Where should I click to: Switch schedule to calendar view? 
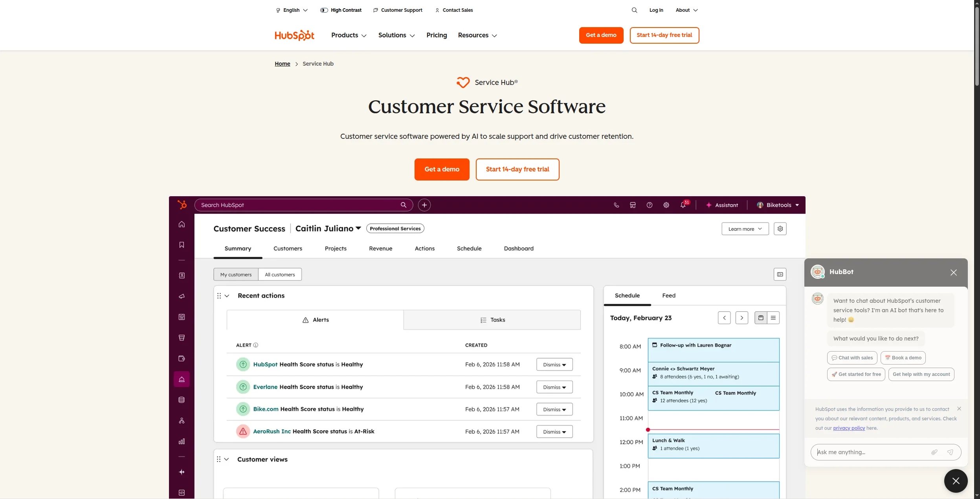click(761, 318)
